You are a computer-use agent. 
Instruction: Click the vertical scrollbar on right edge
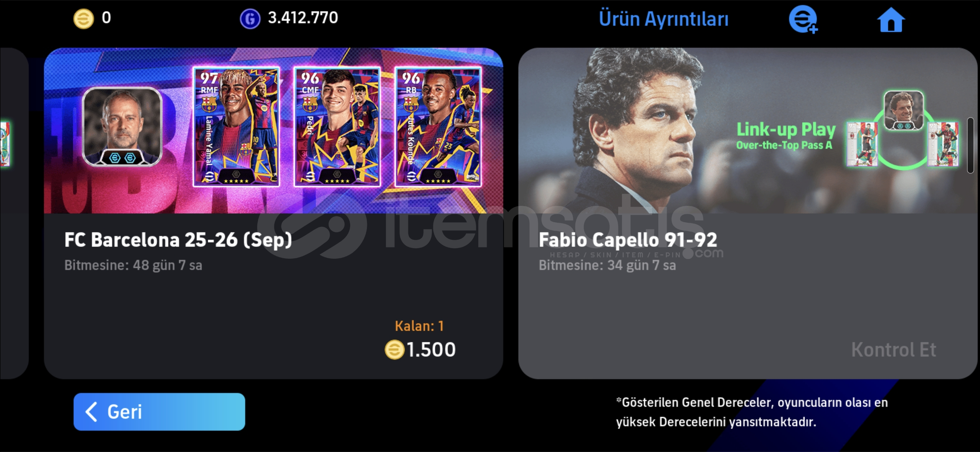pos(970,145)
